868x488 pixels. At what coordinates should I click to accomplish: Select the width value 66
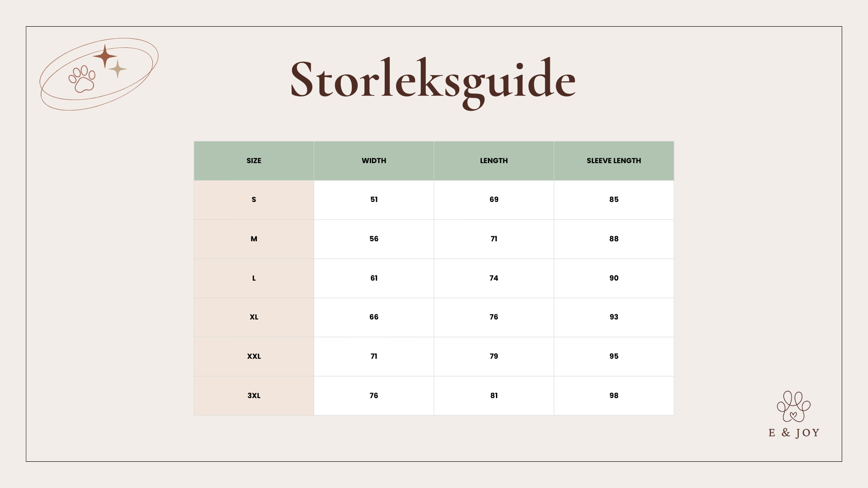click(x=374, y=317)
